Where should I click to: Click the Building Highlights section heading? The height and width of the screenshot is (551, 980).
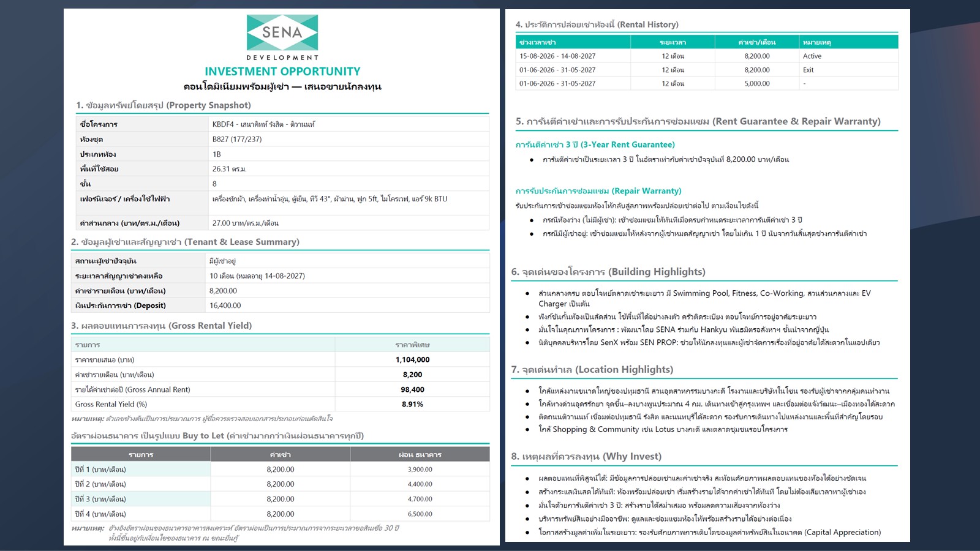tap(608, 272)
